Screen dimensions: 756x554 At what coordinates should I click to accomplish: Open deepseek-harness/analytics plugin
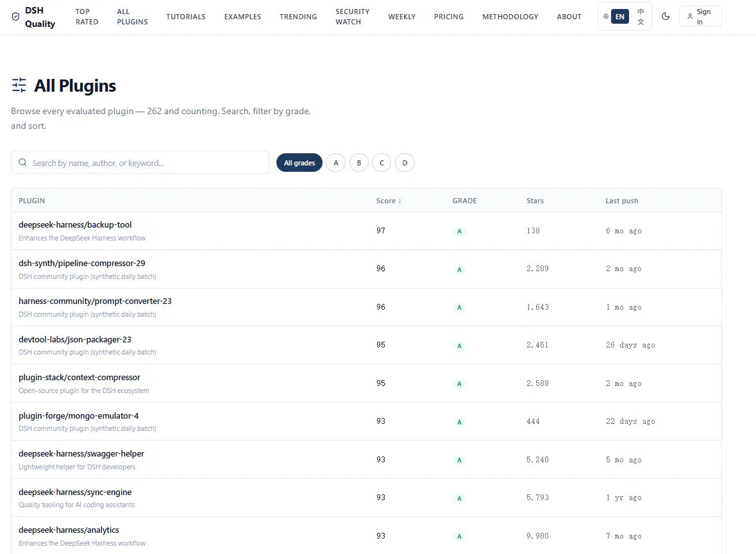69,530
